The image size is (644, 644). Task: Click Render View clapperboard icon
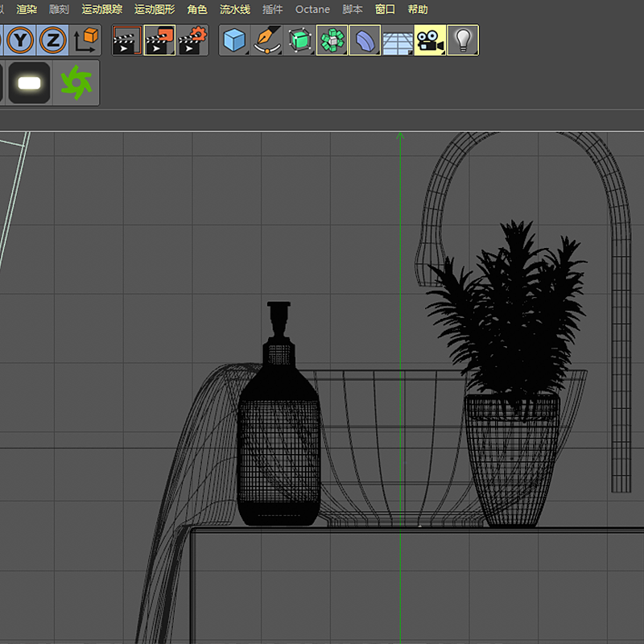pyautogui.click(x=127, y=39)
